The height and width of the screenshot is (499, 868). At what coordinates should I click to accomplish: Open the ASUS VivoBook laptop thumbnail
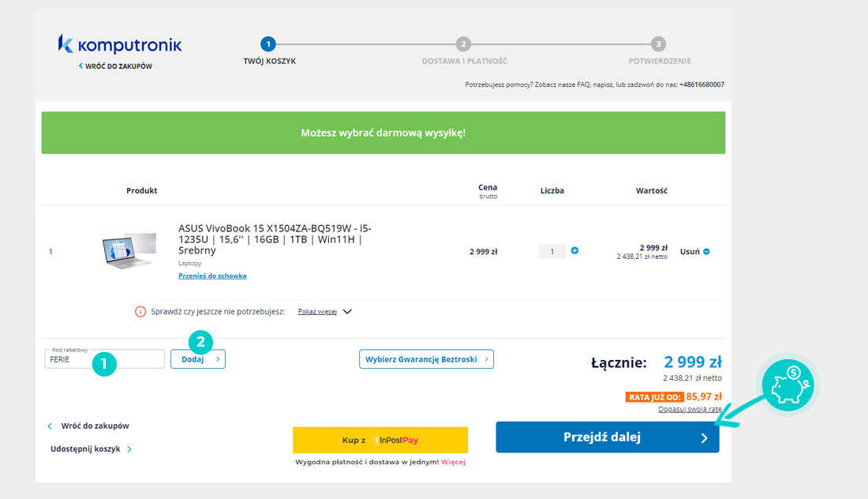click(129, 251)
